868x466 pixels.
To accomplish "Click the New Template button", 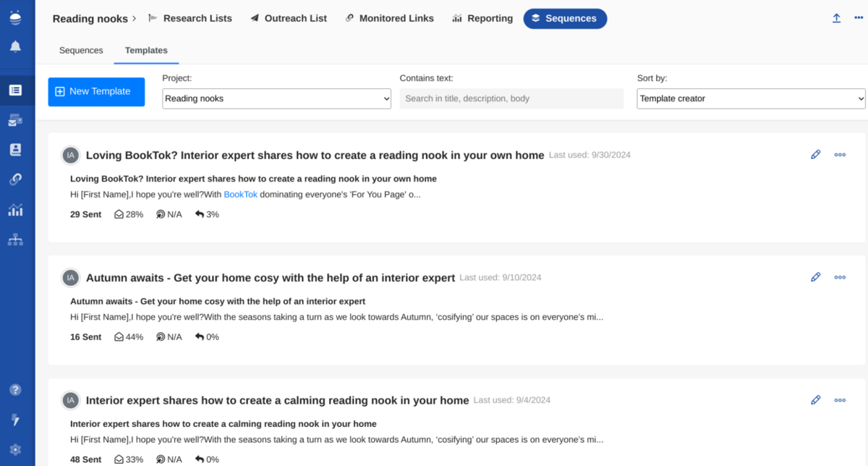I will (96, 92).
